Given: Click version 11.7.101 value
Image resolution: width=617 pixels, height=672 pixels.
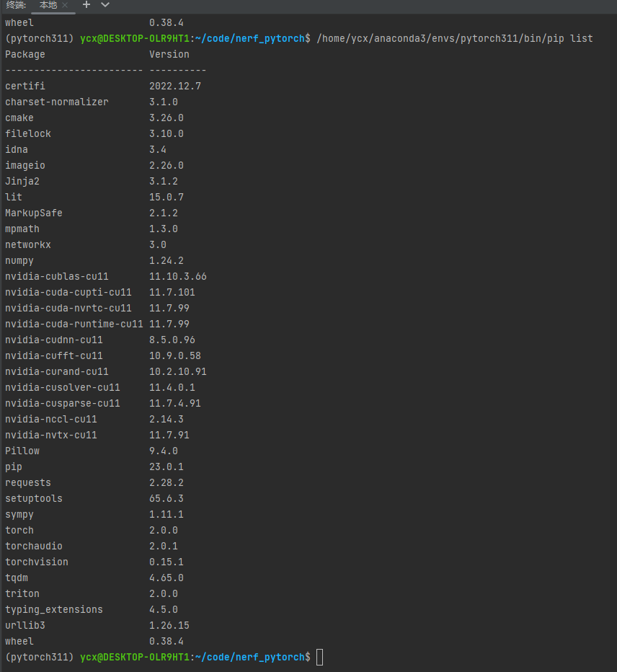Looking at the screenshot, I should pyautogui.click(x=172, y=292).
